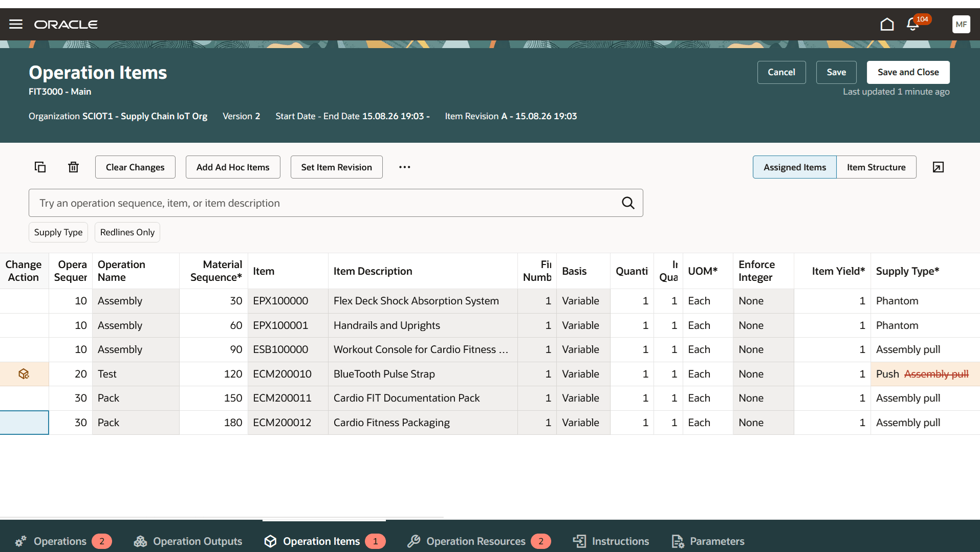The width and height of the screenshot is (980, 552).
Task: Click the Clear Changes button
Action: click(135, 167)
